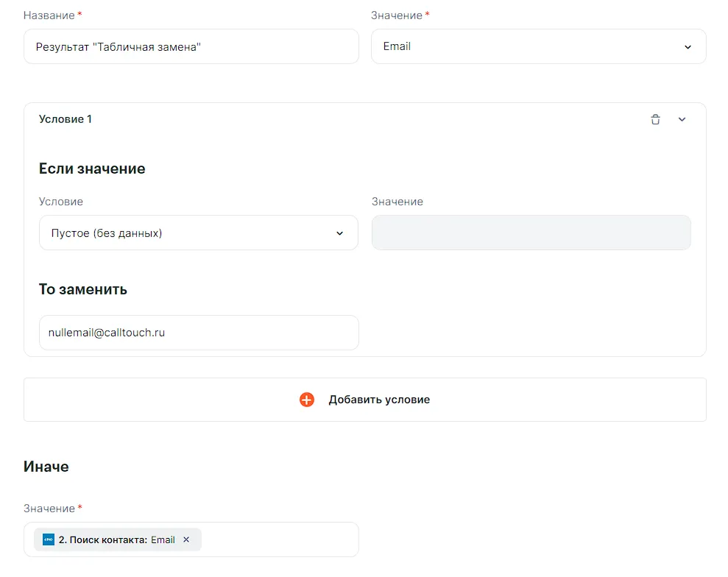Click the "Иначе" section heading
The image size is (728, 577).
[46, 466]
